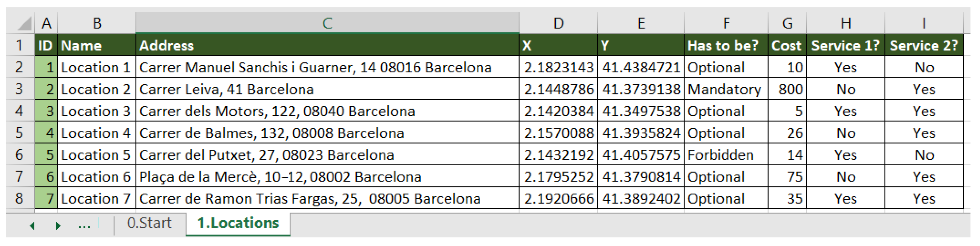Select Carrer Leiva, 41 Barcelona address cell

click(327, 89)
